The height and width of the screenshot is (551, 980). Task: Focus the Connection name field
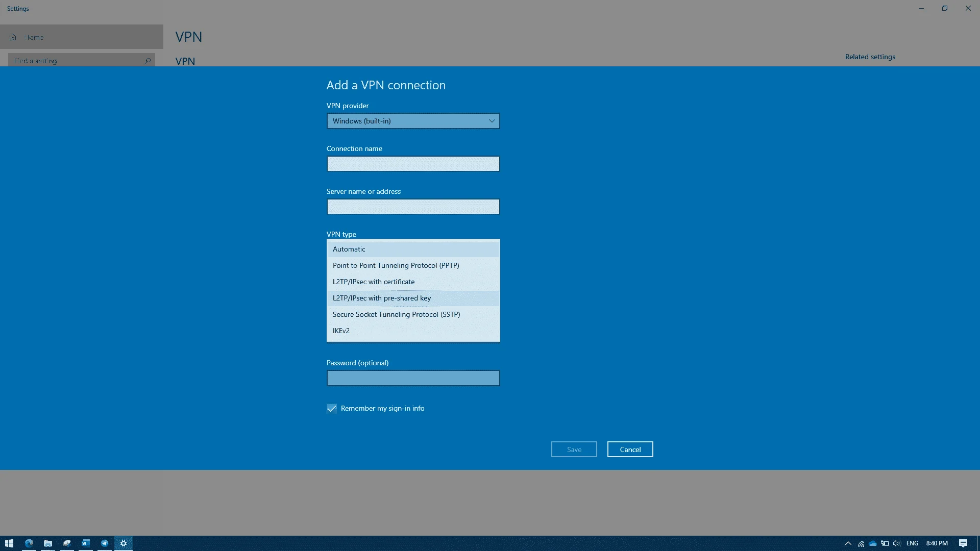coord(413,164)
